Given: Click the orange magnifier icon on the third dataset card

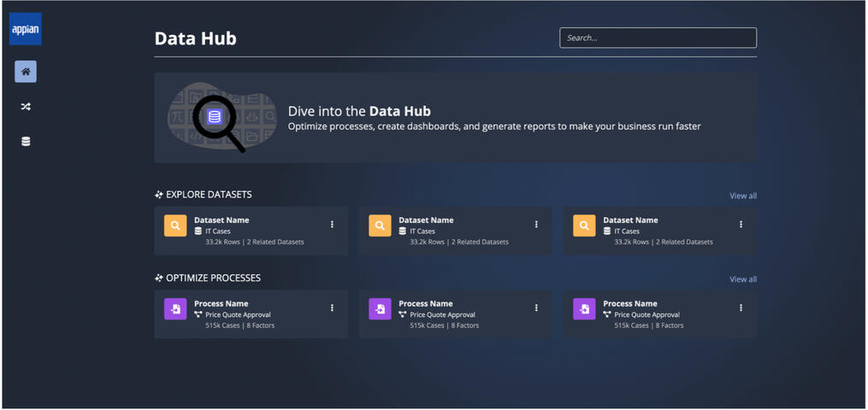Looking at the screenshot, I should click(x=584, y=225).
